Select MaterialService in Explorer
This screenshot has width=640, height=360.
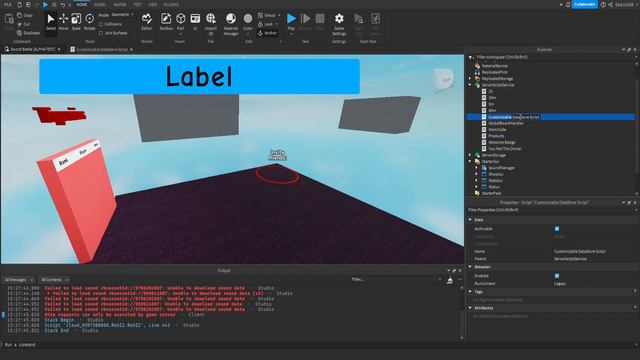point(494,66)
